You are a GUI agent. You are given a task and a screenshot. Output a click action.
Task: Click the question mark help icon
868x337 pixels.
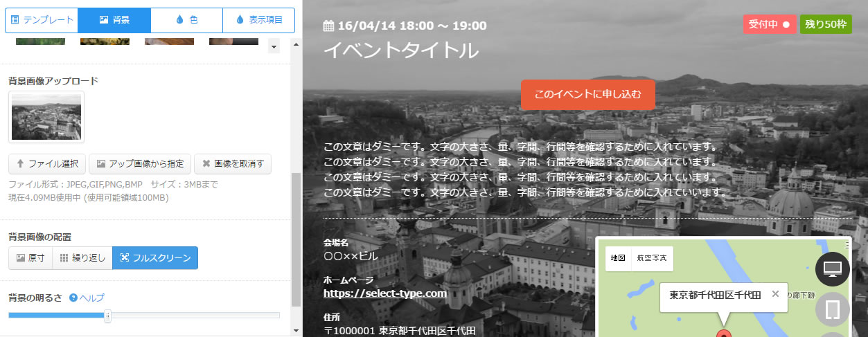pos(73,298)
